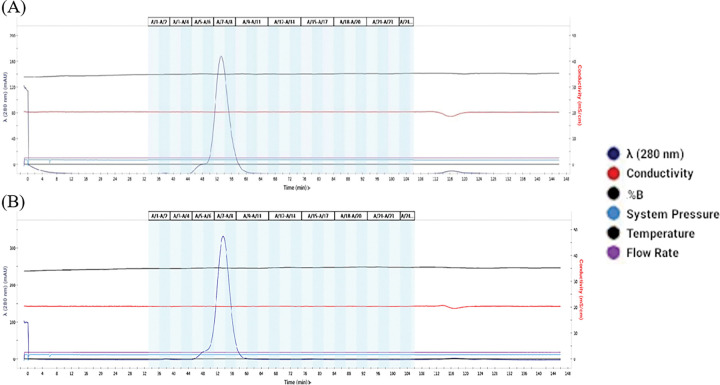Click fraction box A/5-A/6 in panel B
Image resolution: width=720 pixels, height=385 pixels.
203,215
